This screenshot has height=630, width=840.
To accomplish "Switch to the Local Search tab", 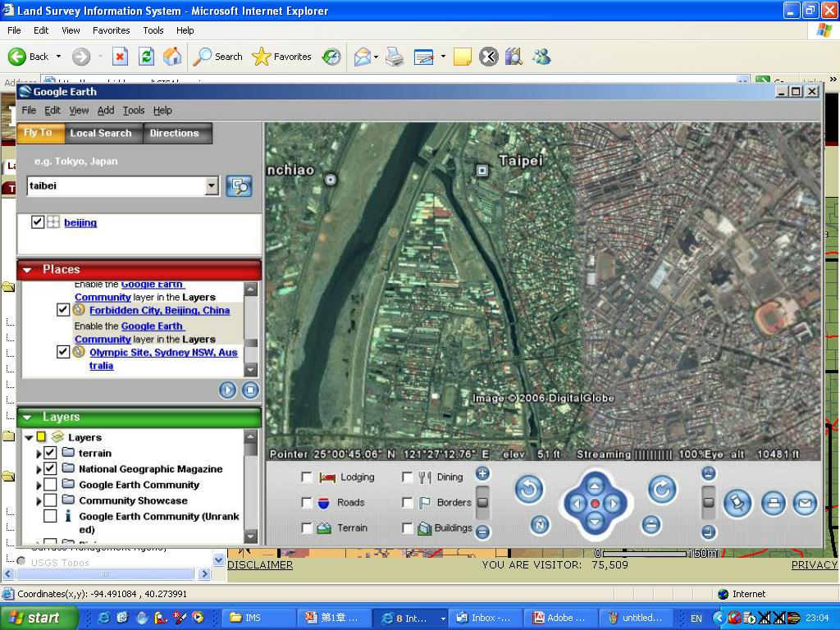I will click(100, 133).
